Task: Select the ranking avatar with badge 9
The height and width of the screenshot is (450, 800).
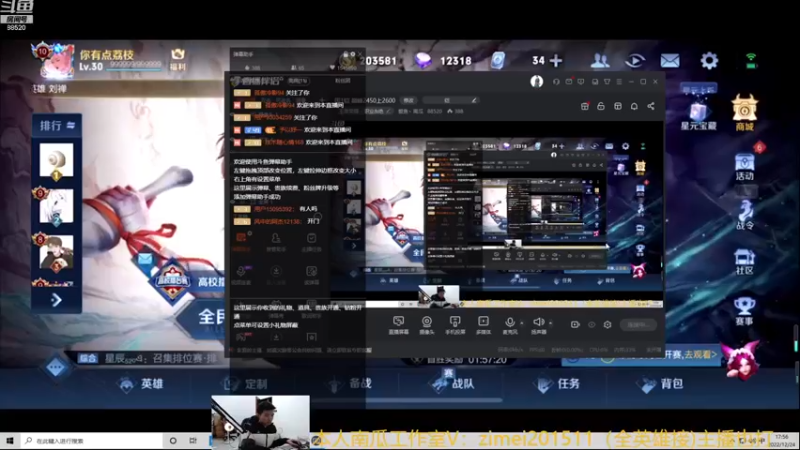Action: 56,206
